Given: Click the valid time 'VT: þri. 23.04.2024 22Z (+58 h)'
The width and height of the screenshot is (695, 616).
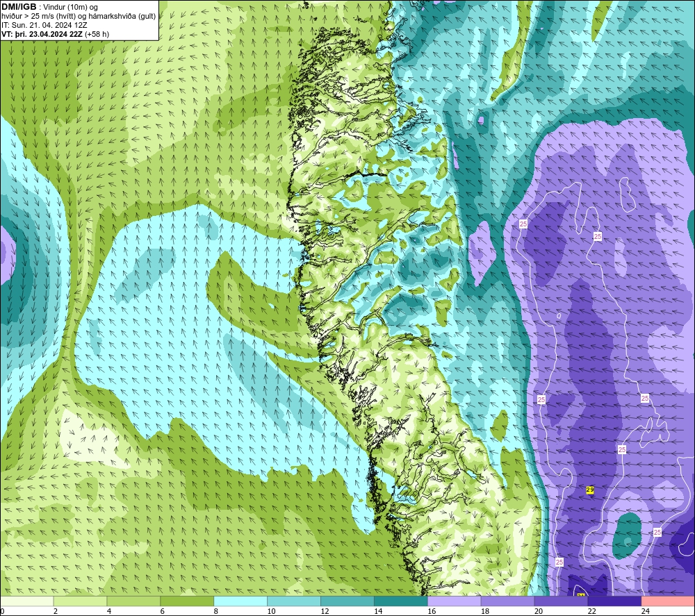Looking at the screenshot, I should point(55,34).
